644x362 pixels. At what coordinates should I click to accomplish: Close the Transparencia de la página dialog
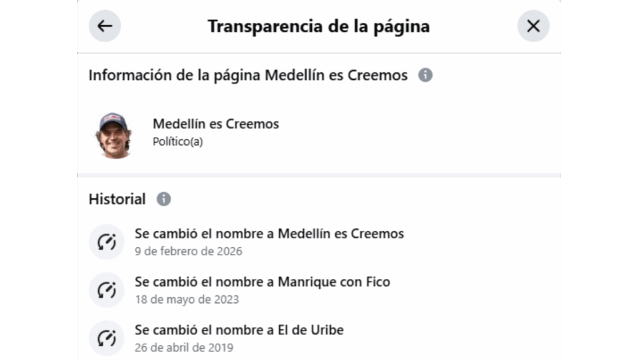click(533, 26)
